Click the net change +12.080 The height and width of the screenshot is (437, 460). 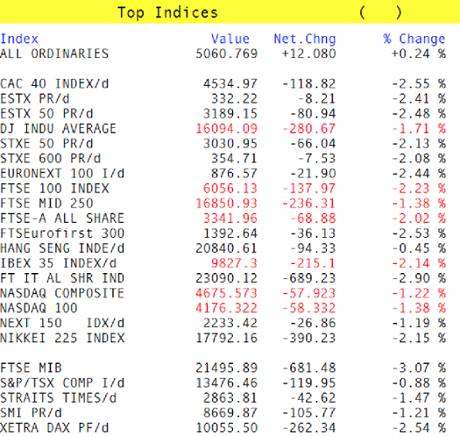(309, 53)
